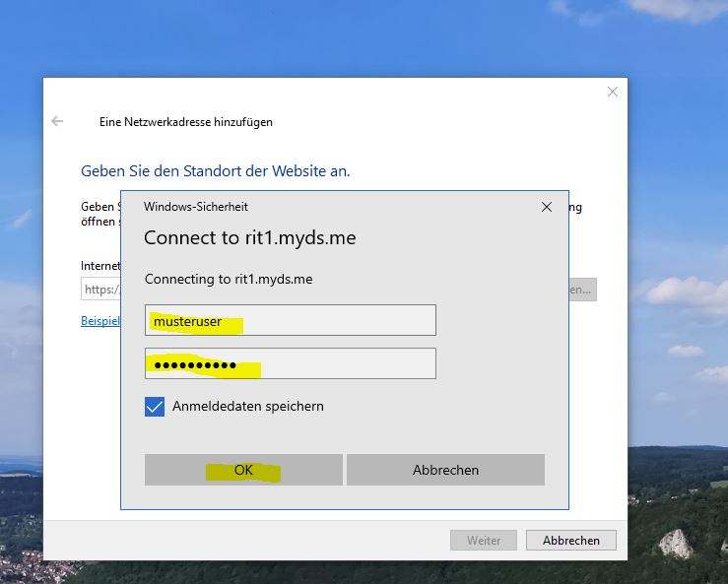Click the Connecting to rit1.myds.me text
Image resolution: width=728 pixels, height=584 pixels.
(229, 279)
